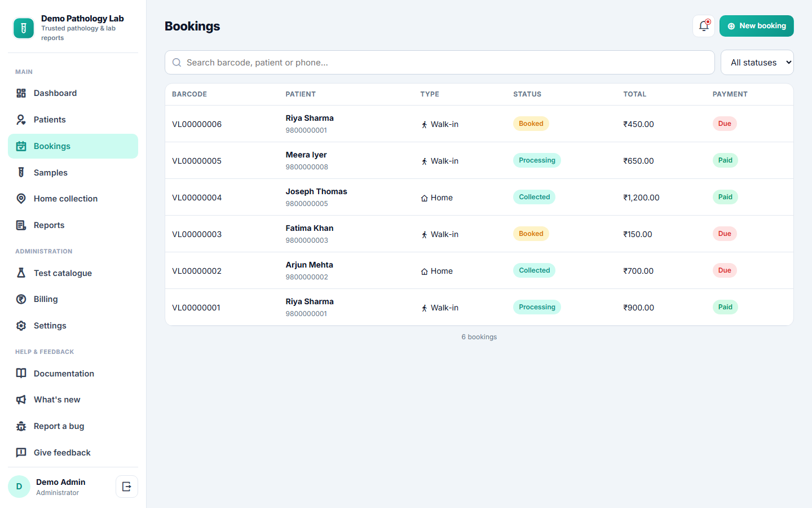The height and width of the screenshot is (508, 812).
Task: Click the Due payment badge for Fatima Khan
Action: coord(725,234)
